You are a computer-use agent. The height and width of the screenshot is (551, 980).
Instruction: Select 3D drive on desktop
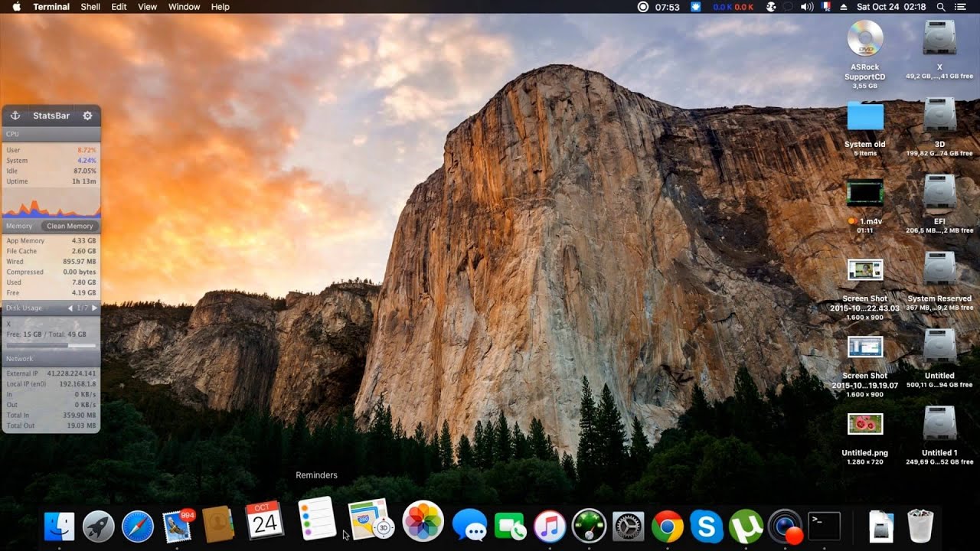[x=939, y=115]
